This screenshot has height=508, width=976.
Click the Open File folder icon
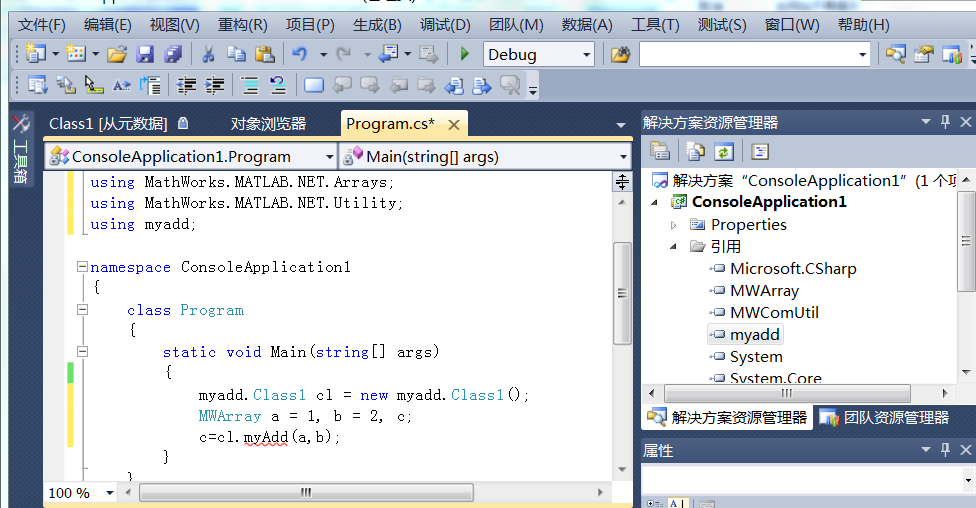click(x=116, y=54)
